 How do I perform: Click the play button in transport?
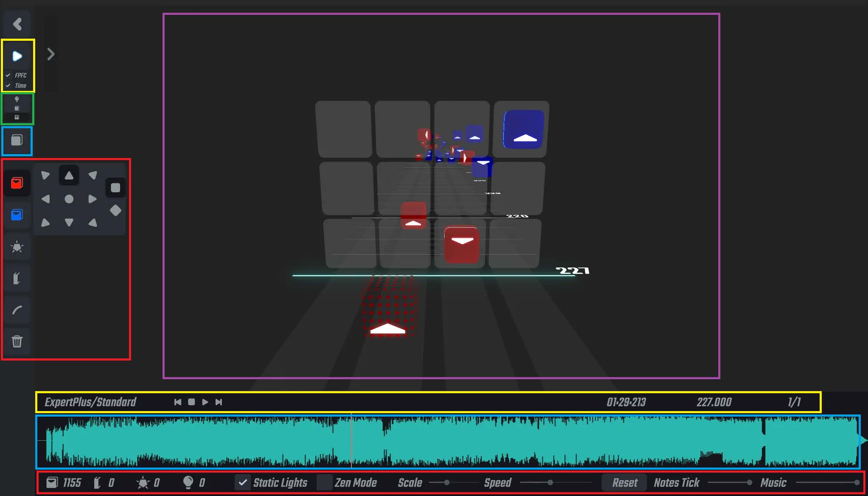pos(205,402)
